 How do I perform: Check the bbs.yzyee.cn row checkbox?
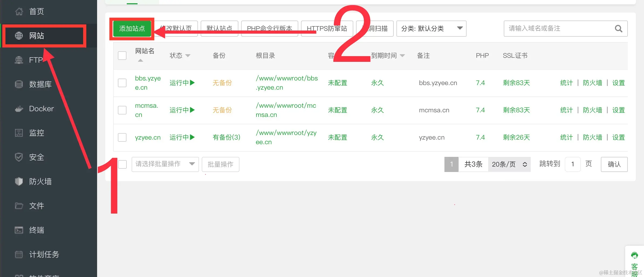pyautogui.click(x=122, y=83)
